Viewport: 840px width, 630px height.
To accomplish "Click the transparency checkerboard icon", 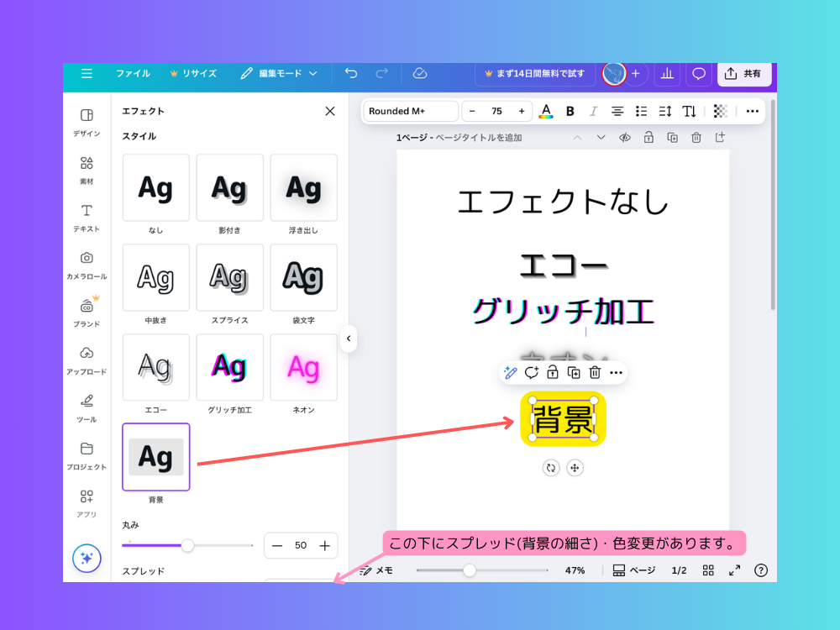I will (x=720, y=111).
